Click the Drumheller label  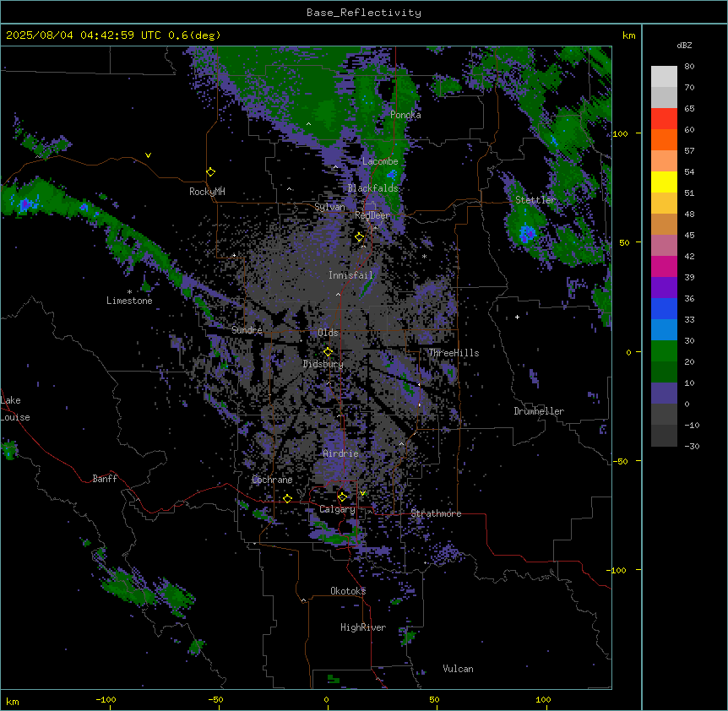(x=539, y=411)
